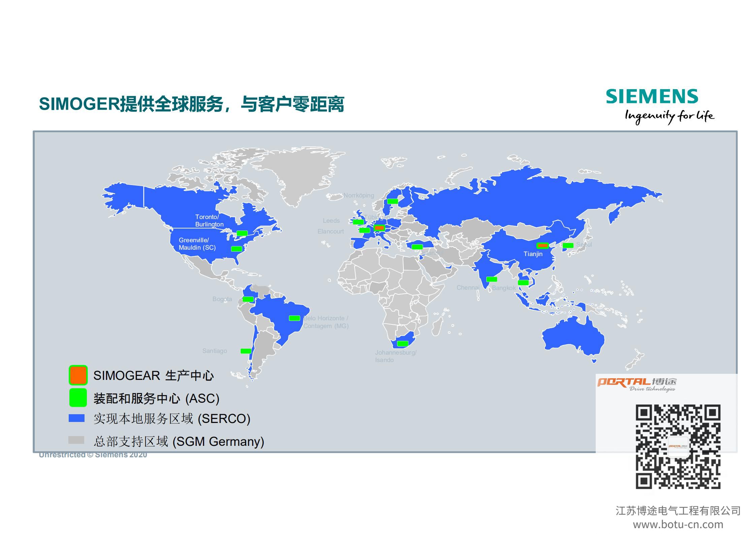Click the green marker at Chennai
This screenshot has width=756, height=534.
tap(492, 279)
